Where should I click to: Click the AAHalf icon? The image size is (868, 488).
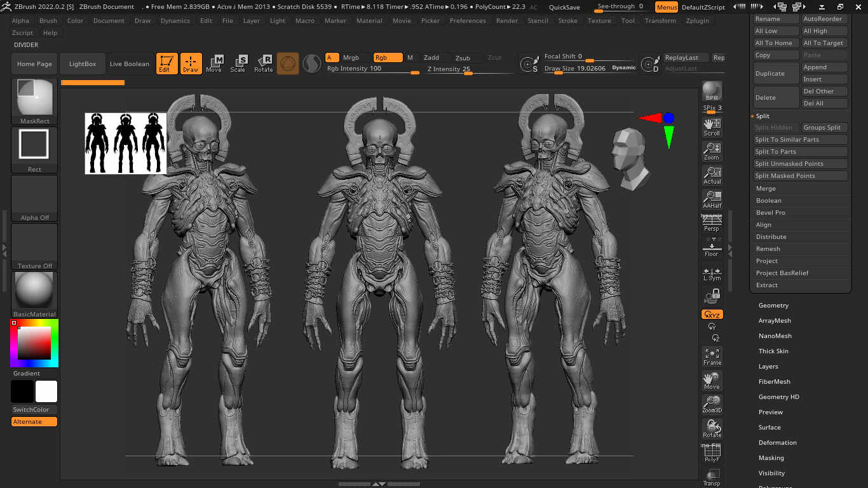click(x=712, y=199)
